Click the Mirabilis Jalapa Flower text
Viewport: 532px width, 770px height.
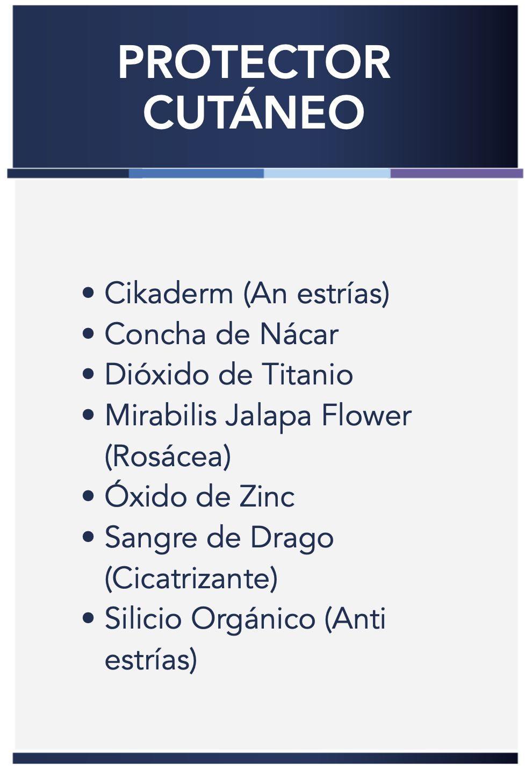[258, 416]
